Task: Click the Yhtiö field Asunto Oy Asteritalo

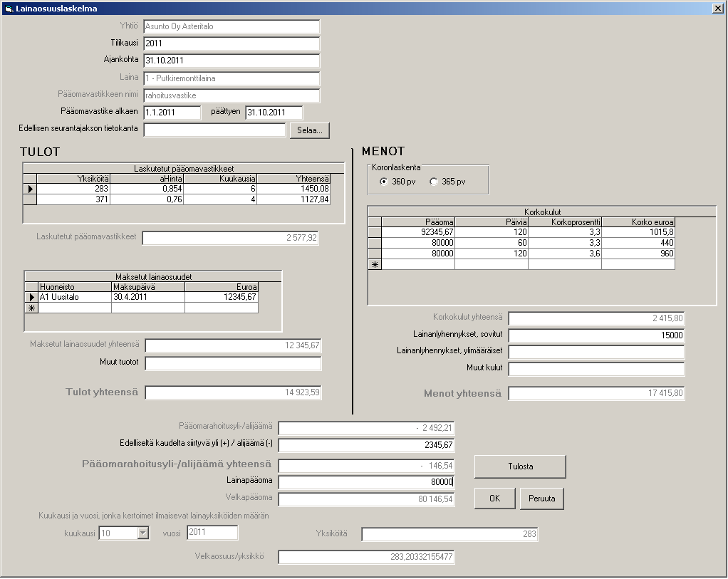Action: pyautogui.click(x=232, y=26)
